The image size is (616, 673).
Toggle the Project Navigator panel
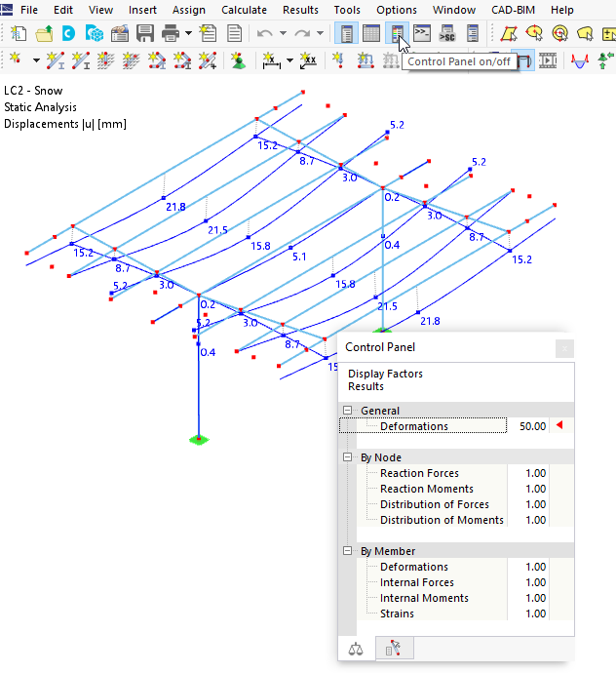tap(346, 33)
